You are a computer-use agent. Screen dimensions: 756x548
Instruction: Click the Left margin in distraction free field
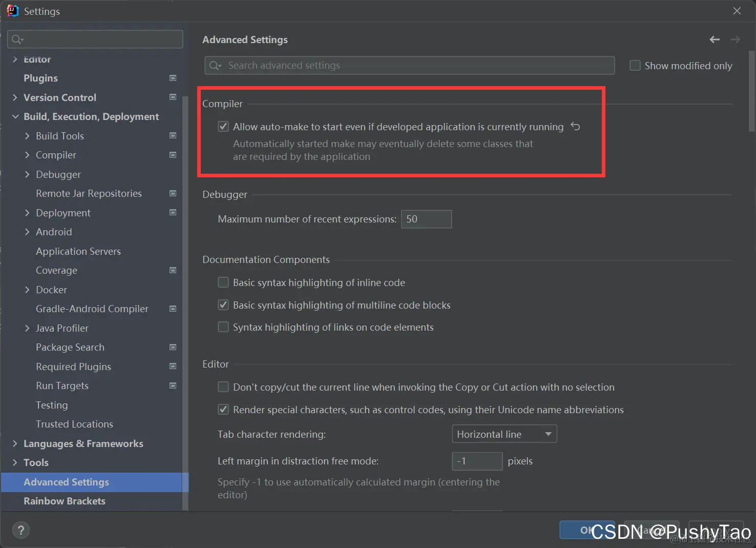tap(477, 461)
